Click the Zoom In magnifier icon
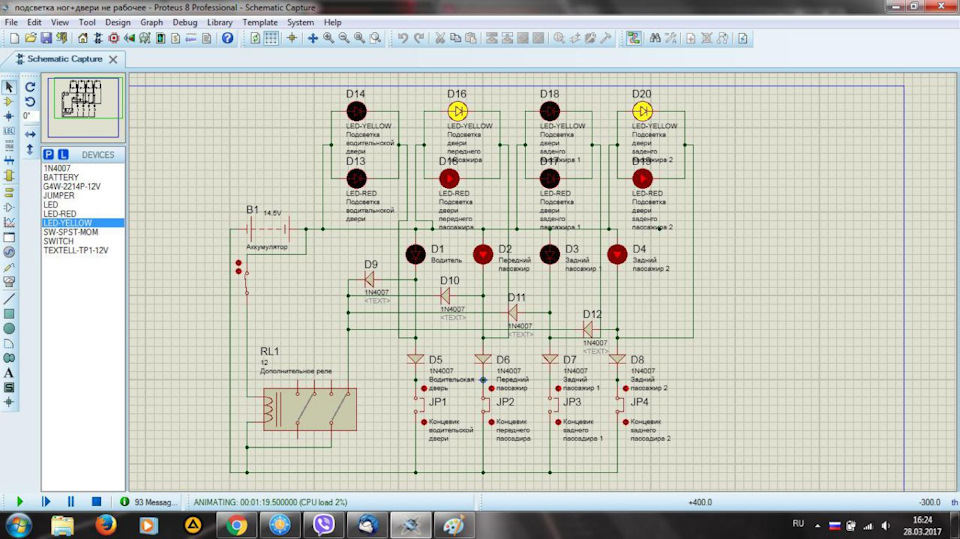This screenshot has width=960, height=539. pyautogui.click(x=329, y=38)
